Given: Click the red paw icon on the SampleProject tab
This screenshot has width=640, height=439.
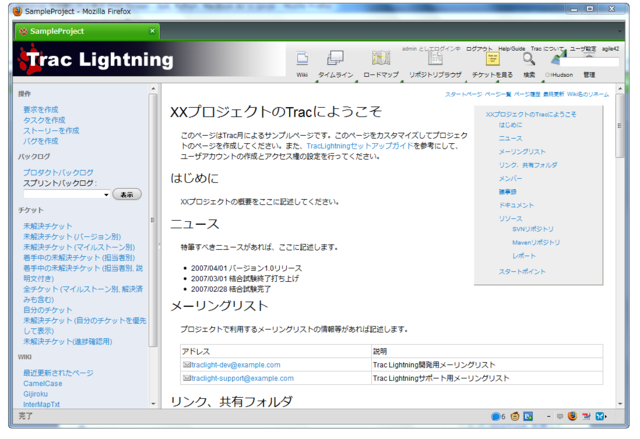Looking at the screenshot, I should (23, 31).
